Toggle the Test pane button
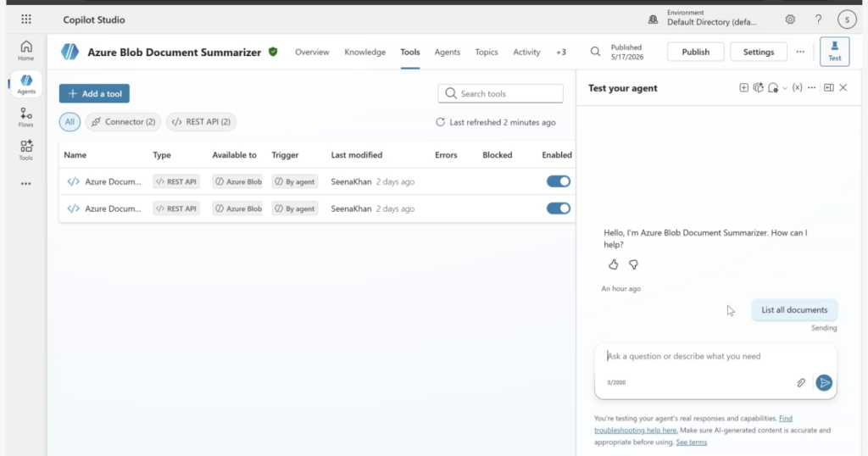 (x=834, y=52)
